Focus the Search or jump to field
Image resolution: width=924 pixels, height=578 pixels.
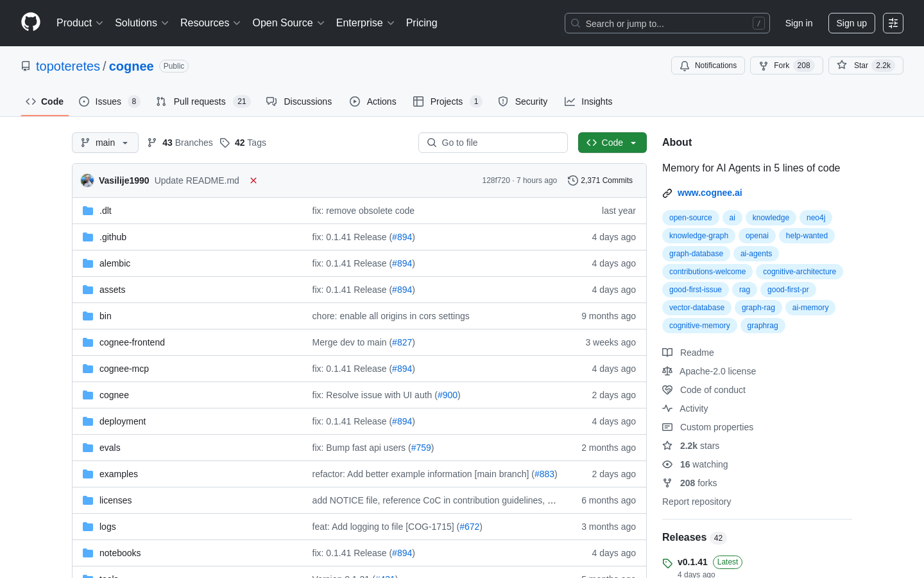point(667,23)
